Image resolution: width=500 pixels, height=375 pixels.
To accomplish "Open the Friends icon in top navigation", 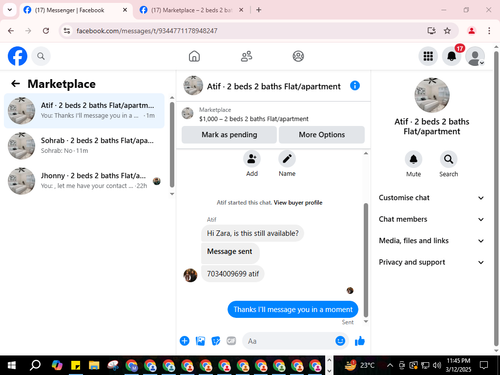I will coord(246,56).
